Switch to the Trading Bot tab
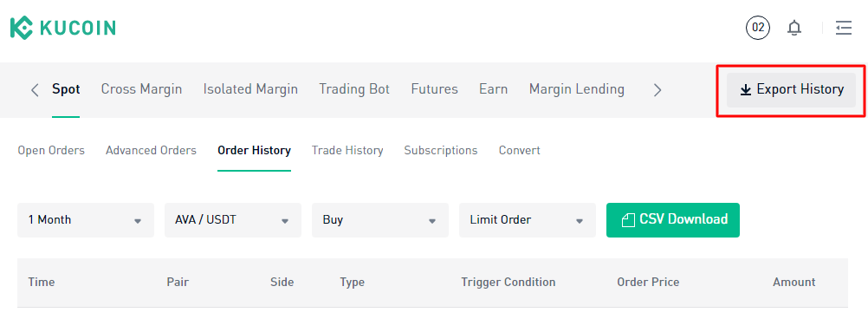 (x=354, y=89)
